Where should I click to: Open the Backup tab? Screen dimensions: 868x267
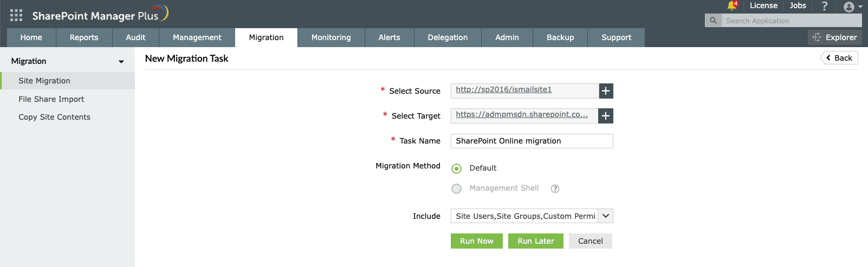(x=560, y=37)
